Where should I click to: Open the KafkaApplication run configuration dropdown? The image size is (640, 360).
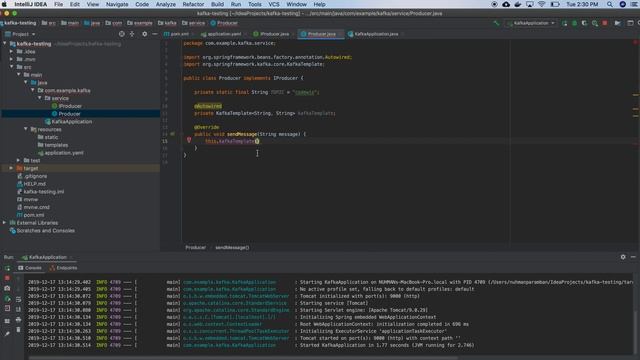click(x=532, y=23)
